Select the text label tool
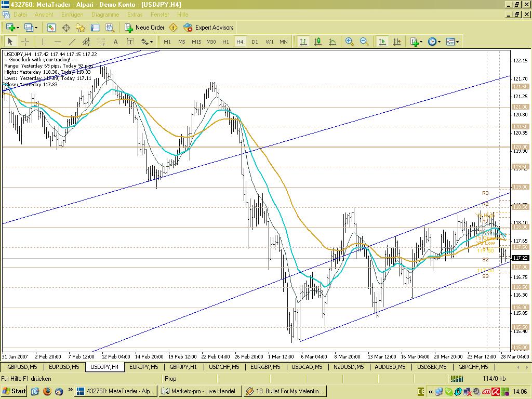Screen dimensions: 532x399 pyautogui.click(x=115, y=42)
